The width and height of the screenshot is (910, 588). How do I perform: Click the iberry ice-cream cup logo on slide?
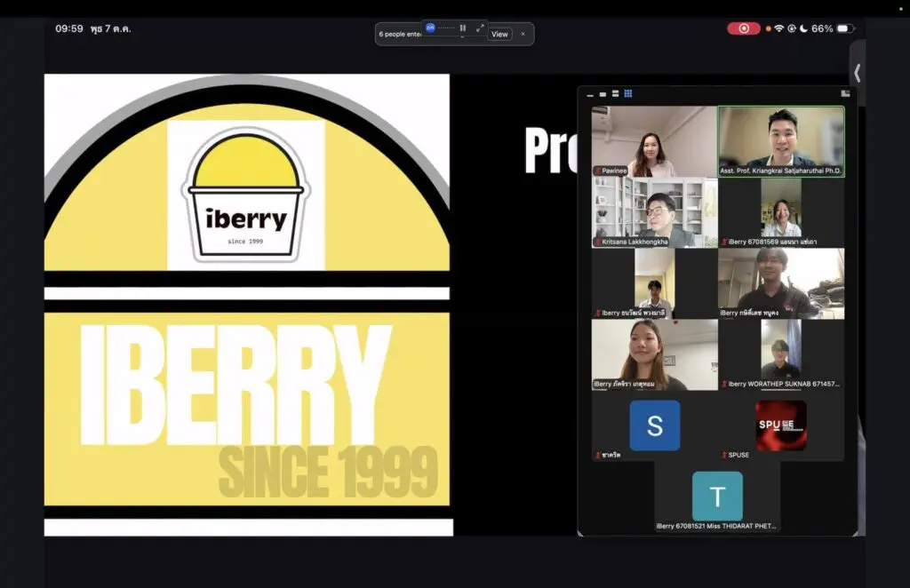coord(246,195)
